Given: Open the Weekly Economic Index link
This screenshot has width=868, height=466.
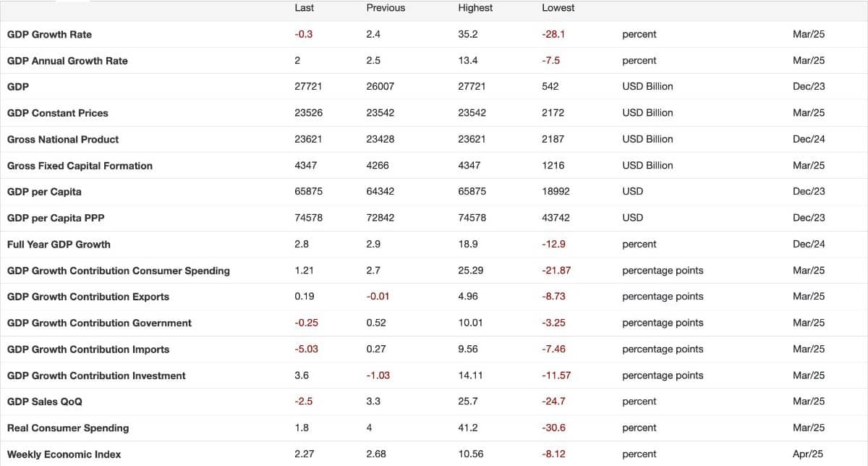Looking at the screenshot, I should tap(63, 454).
